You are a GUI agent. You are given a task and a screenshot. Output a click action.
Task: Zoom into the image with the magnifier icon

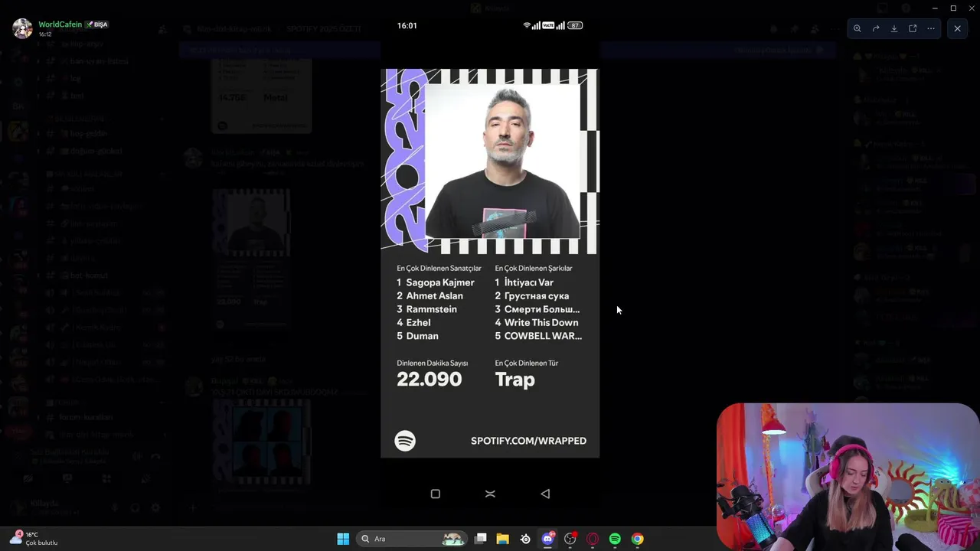[857, 28]
